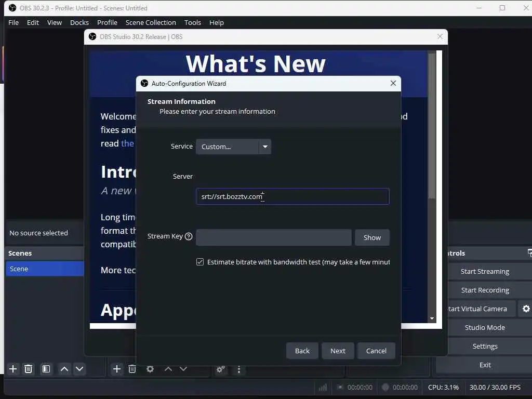Open source properties gear icon
This screenshot has height=399, width=532.
[150, 369]
